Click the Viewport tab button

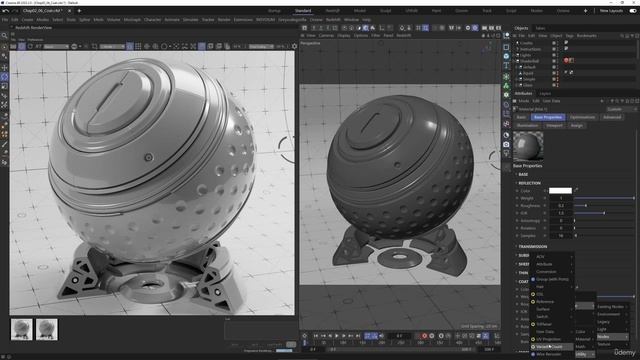[554, 125]
